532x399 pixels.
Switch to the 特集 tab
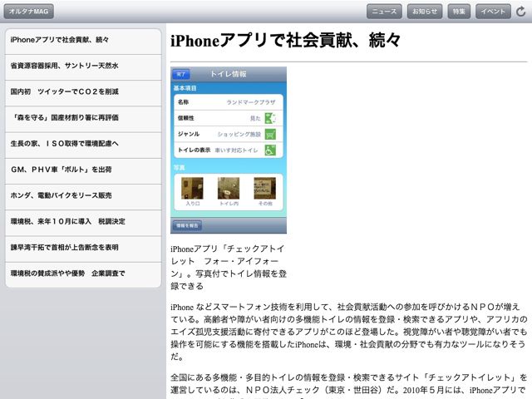pyautogui.click(x=459, y=12)
